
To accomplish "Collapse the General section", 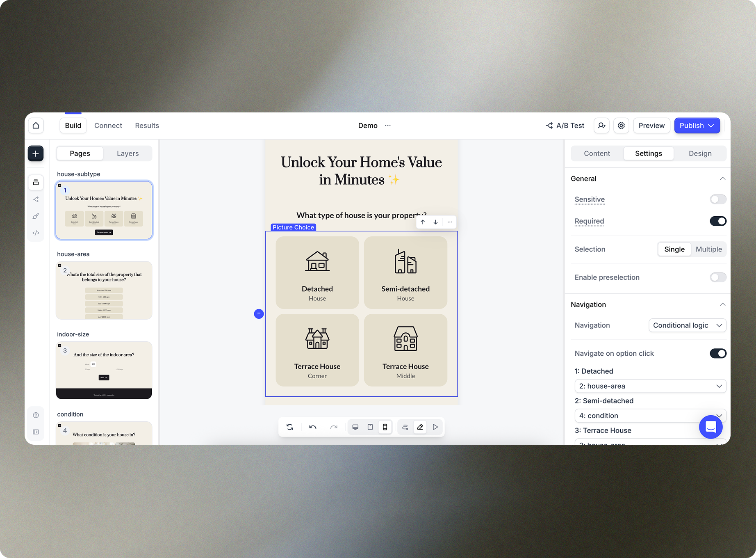I will (722, 179).
